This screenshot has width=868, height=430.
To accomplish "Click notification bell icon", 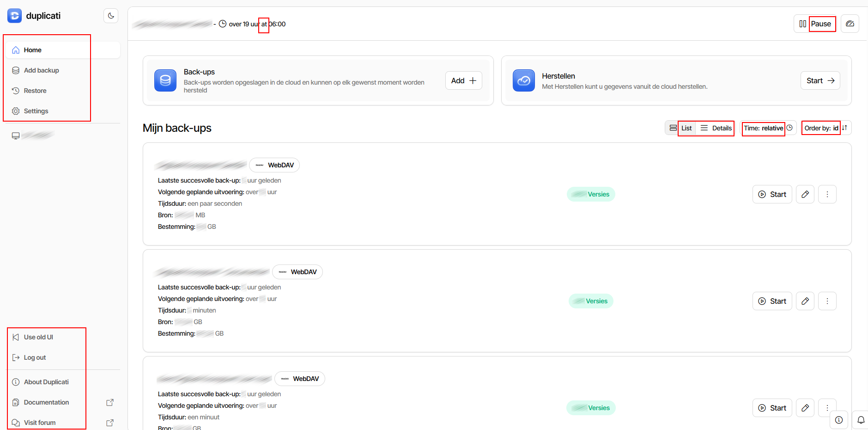I will click(x=861, y=420).
